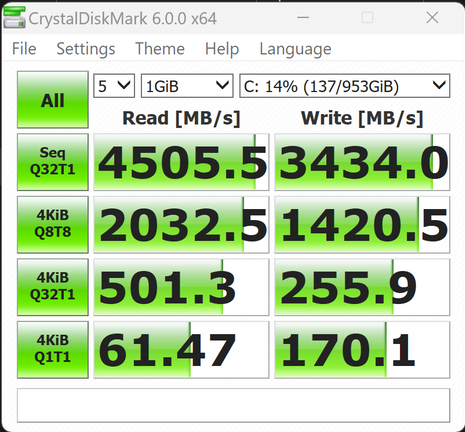Screen dimensions: 465x432
Task: Click the CrystalDiskMark app icon in title bar
Action: (x=14, y=17)
